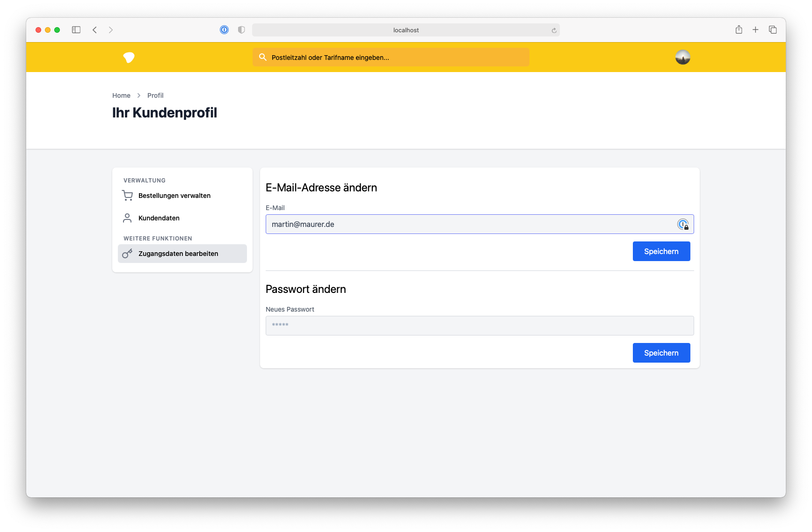
Task: Save the e-mail with its Speichern button
Action: click(x=661, y=251)
